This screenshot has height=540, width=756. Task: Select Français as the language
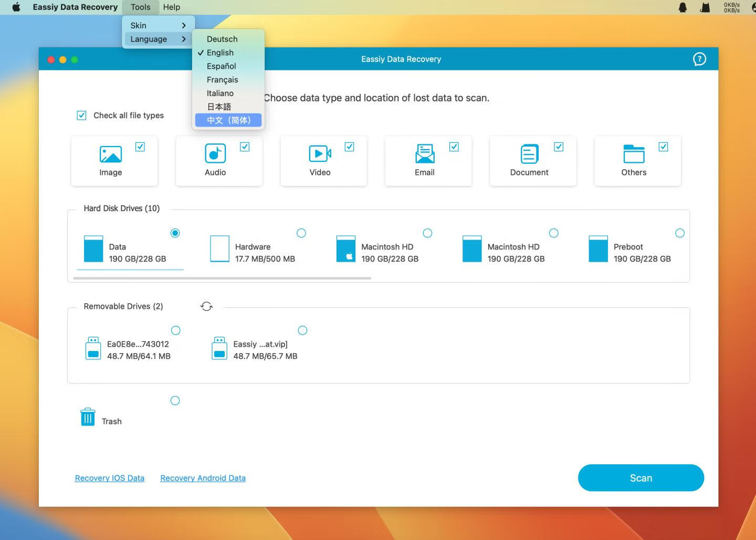(x=223, y=79)
